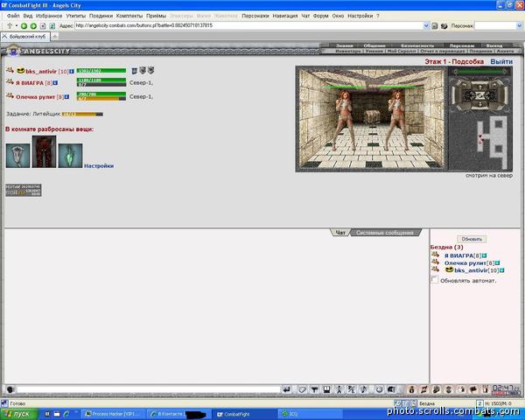Click the percent translit icon in chat toolbar
The width and height of the screenshot is (525, 420).
pos(351,389)
